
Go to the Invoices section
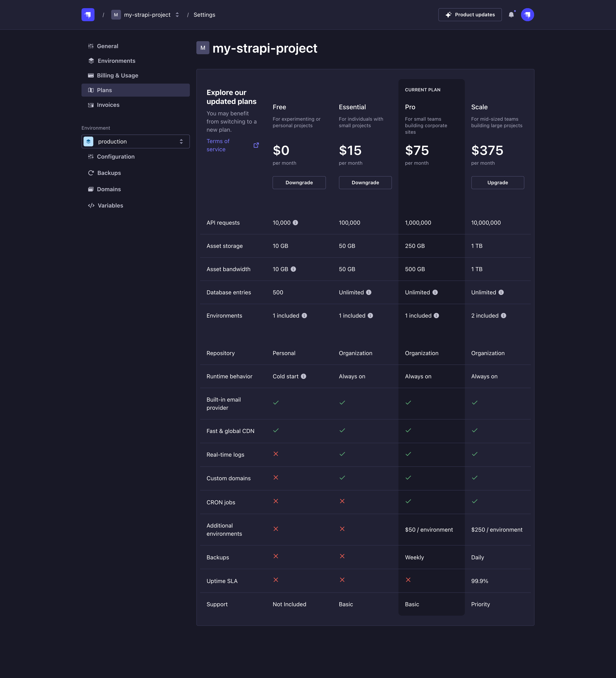pos(108,105)
